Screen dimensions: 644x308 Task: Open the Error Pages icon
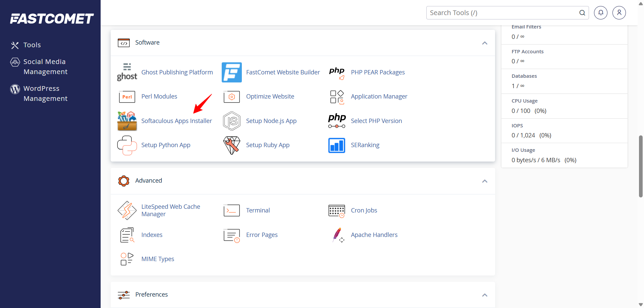click(232, 235)
